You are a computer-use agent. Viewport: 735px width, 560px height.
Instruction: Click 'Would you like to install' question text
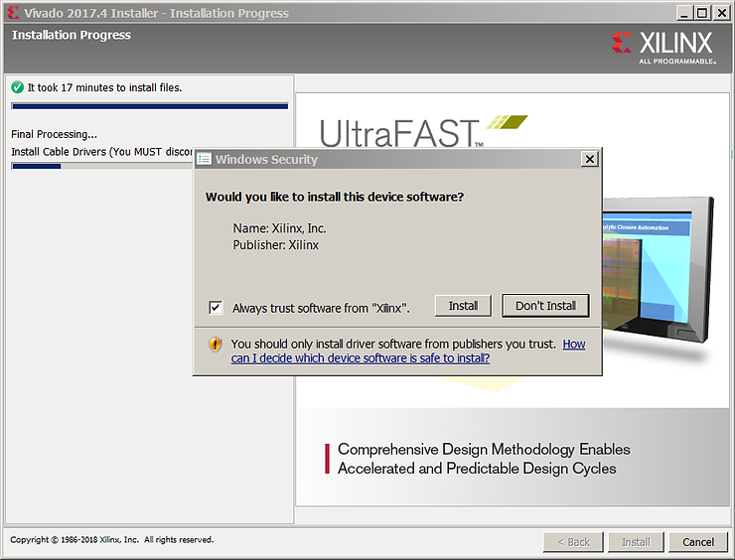pyautogui.click(x=334, y=197)
